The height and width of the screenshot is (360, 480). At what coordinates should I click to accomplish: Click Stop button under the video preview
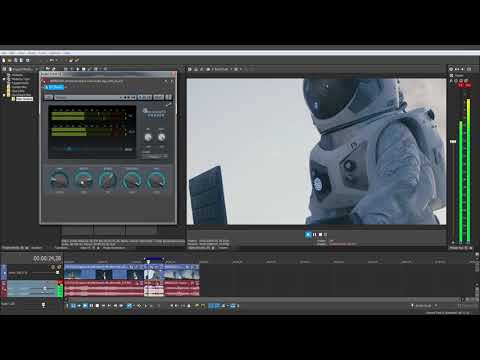(320, 235)
